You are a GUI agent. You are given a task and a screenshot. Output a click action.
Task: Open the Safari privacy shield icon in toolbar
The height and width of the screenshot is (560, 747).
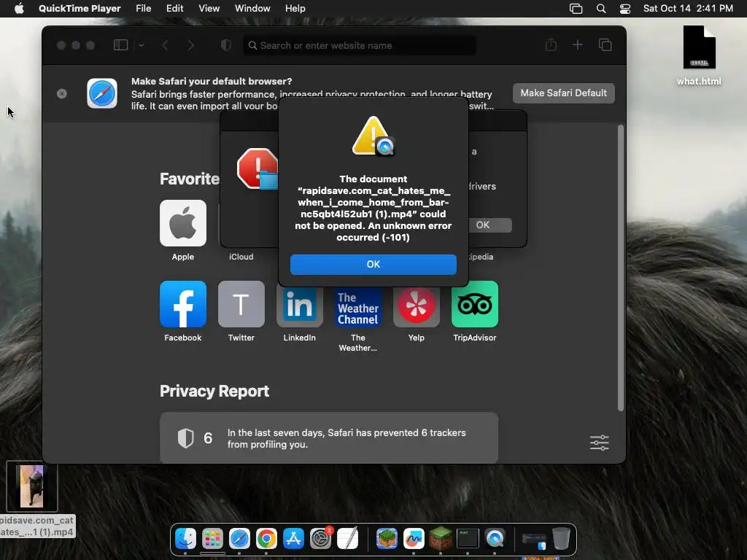click(226, 45)
